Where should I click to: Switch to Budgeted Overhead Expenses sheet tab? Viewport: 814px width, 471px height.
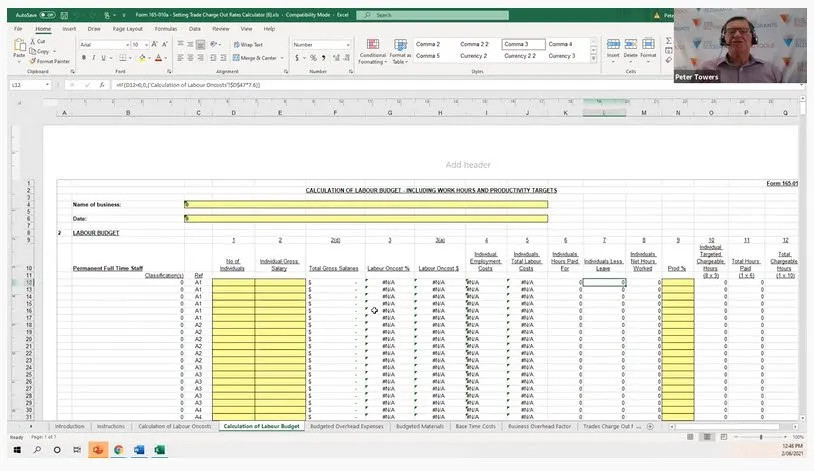point(346,426)
